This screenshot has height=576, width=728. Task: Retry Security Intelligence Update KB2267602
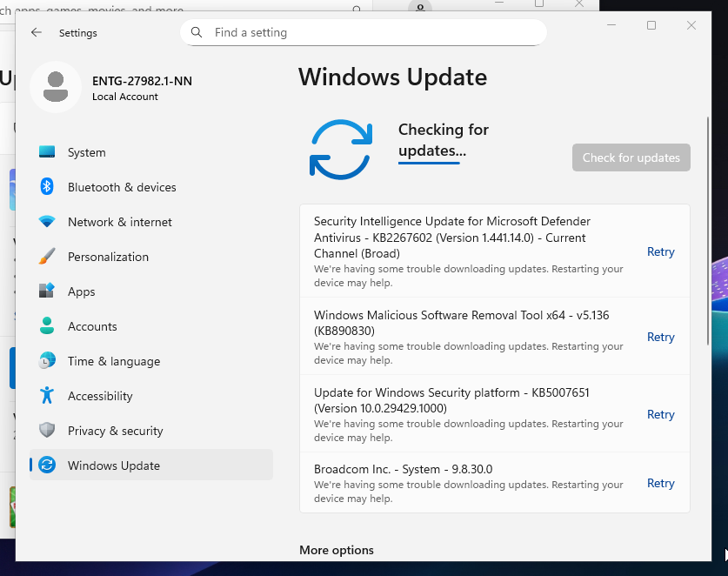[661, 251]
